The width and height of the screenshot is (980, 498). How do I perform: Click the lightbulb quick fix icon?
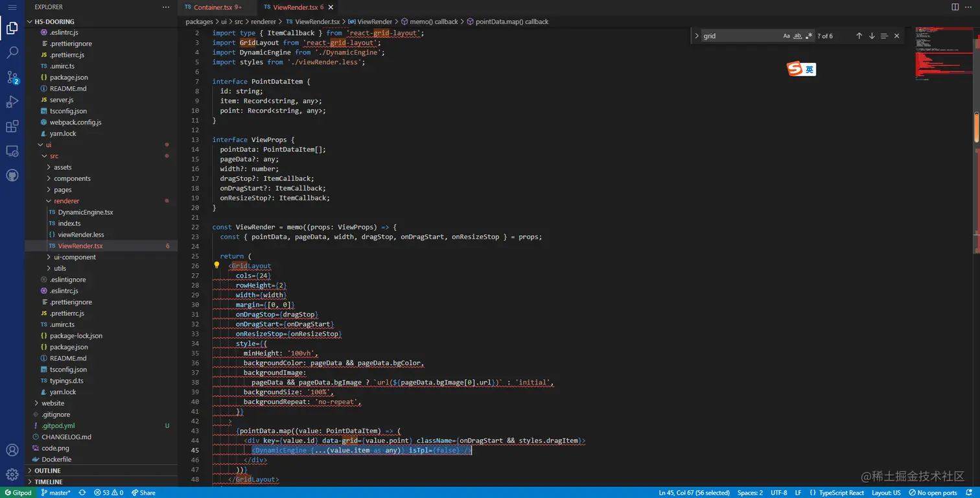[x=217, y=265]
